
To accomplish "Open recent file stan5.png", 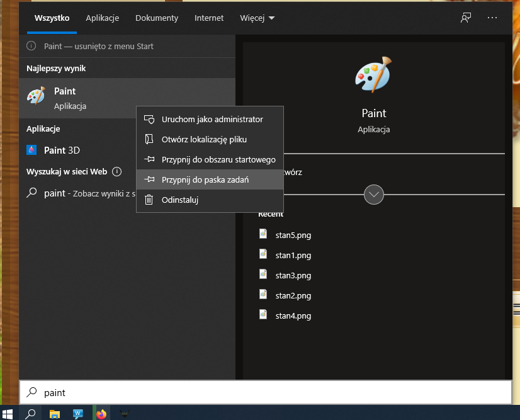I will point(293,236).
